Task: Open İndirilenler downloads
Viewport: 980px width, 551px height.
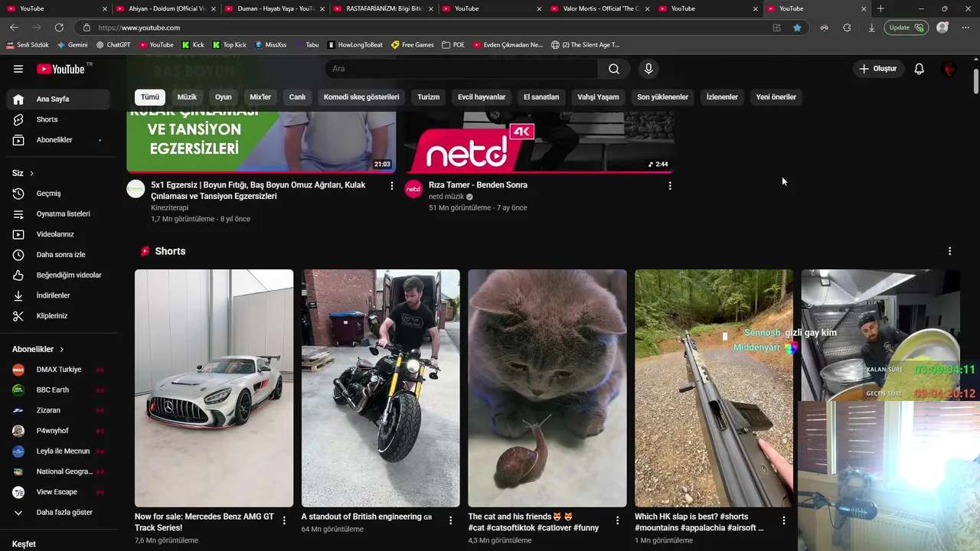Action: point(58,295)
